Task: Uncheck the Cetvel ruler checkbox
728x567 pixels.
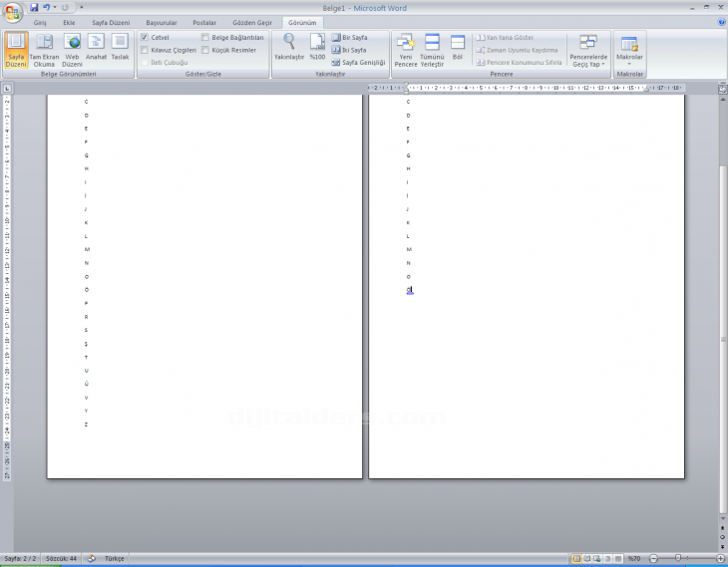Action: pos(145,37)
